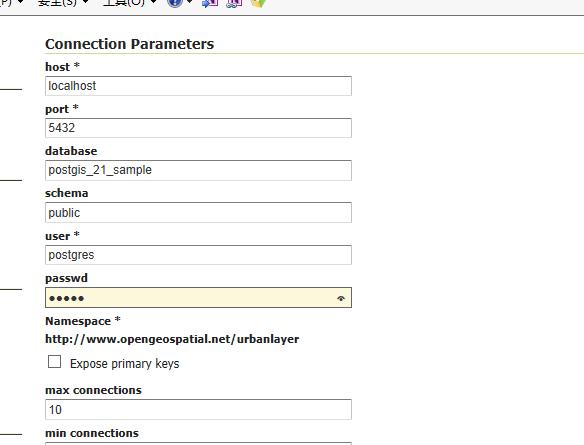This screenshot has width=584, height=445.
Task: Click the blue help icon in toolbar
Action: point(175,3)
